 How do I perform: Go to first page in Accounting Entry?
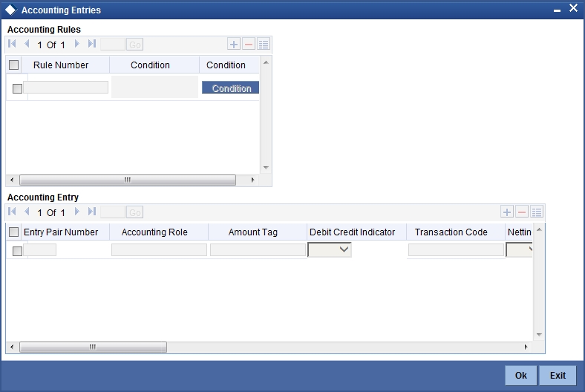pos(12,212)
